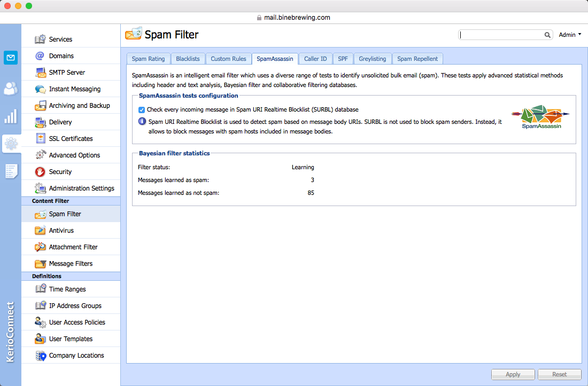The width and height of the screenshot is (588, 386).
Task: Click the SURBL info icon
Action: [142, 121]
